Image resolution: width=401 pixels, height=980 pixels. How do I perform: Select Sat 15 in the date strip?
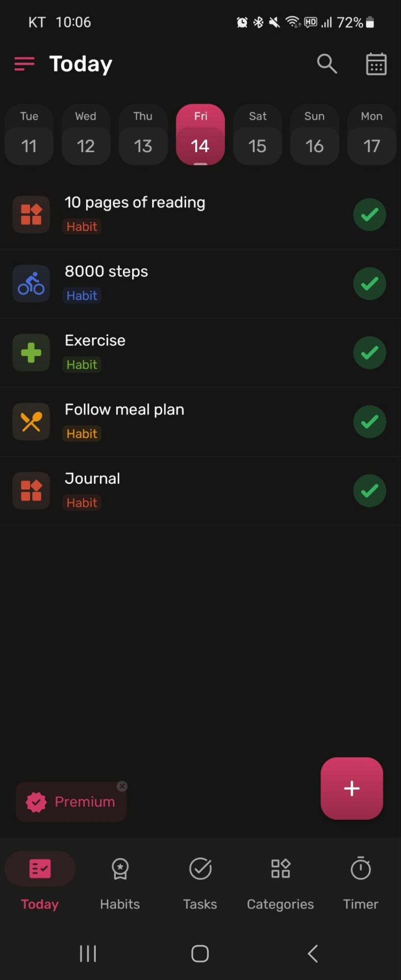(257, 135)
